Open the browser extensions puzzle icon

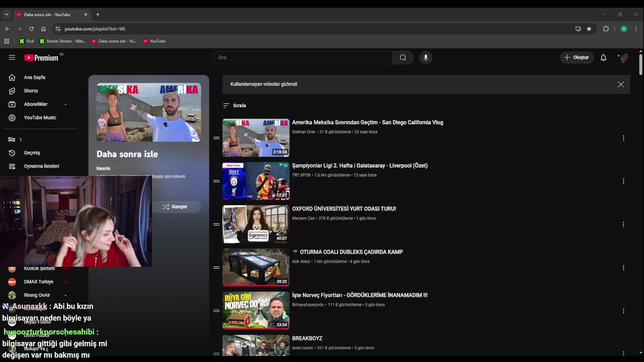click(606, 29)
